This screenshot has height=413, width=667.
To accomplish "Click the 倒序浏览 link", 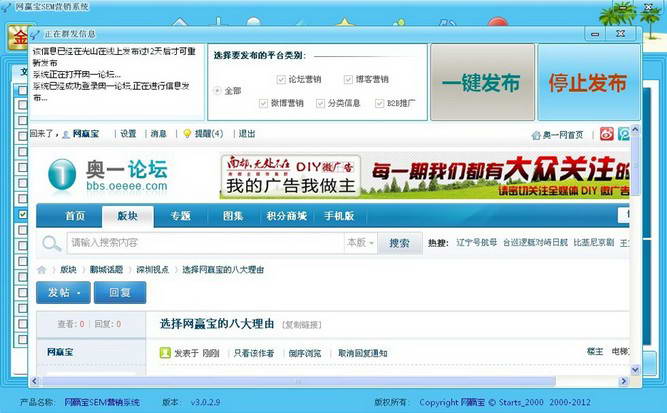I will (x=305, y=353).
